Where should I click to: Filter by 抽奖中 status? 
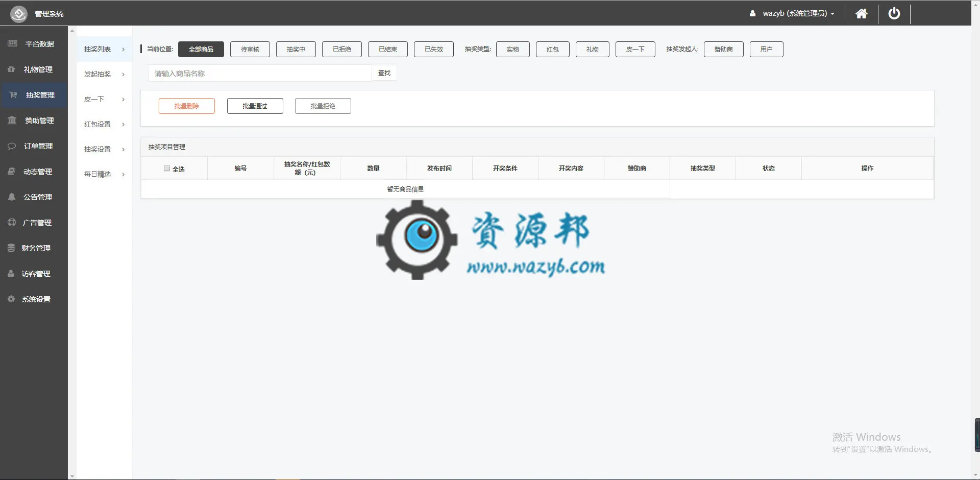click(296, 49)
